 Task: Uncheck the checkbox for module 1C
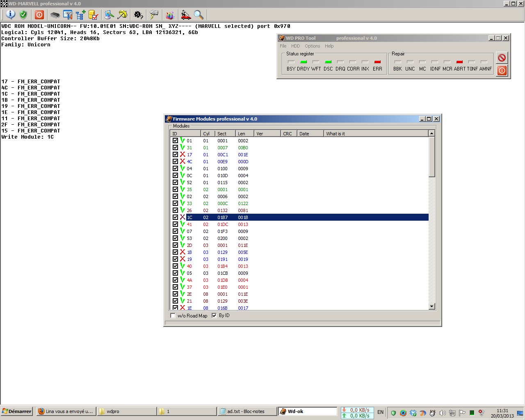[176, 217]
